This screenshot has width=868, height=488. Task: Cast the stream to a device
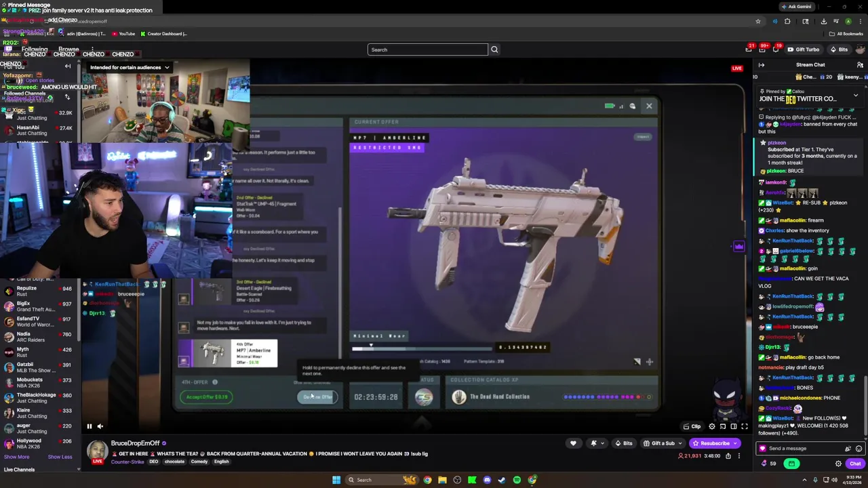pos(723,426)
